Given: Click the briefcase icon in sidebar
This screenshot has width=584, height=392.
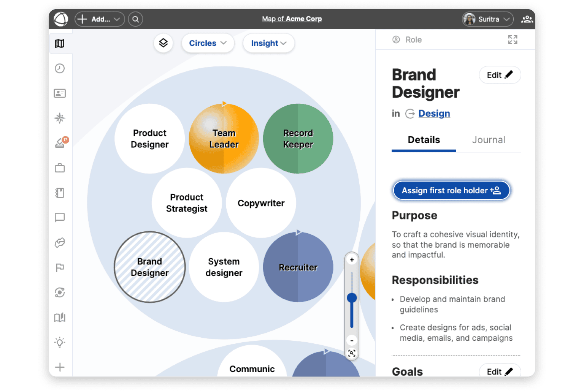Looking at the screenshot, I should [60, 168].
